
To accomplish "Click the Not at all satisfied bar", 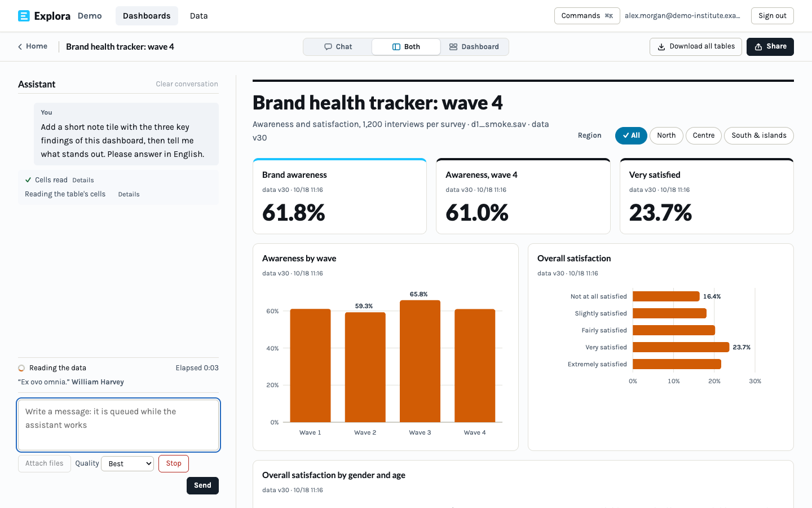I will (x=666, y=296).
